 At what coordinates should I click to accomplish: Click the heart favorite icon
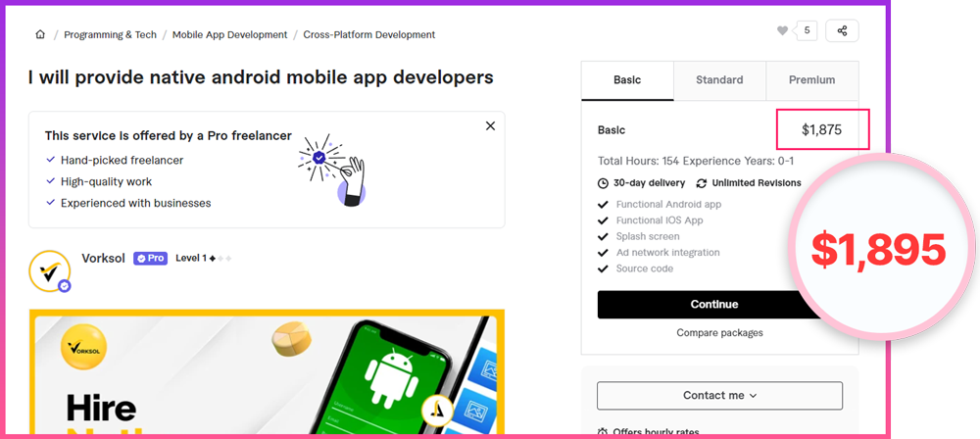pyautogui.click(x=782, y=30)
